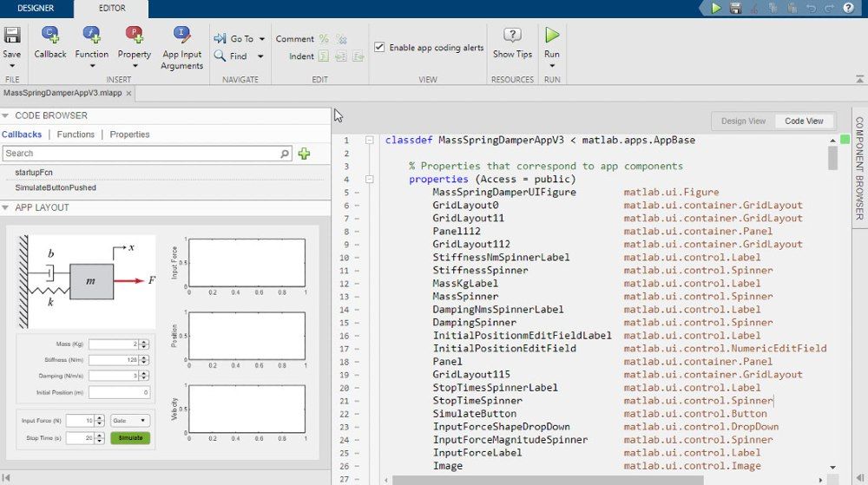
Task: Switch to the Designer tab
Action: point(35,9)
